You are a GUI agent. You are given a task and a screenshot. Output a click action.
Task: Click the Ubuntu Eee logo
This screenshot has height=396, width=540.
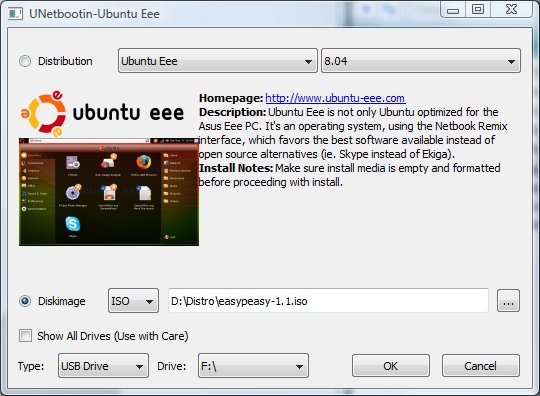pos(102,113)
